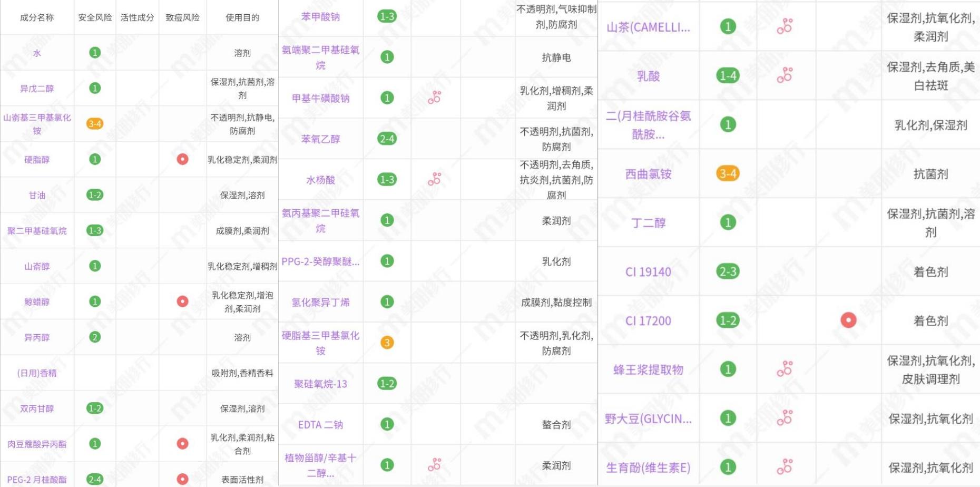This screenshot has height=487, width=980.
Task: Click the 安全风险 column header
Action: (x=95, y=16)
